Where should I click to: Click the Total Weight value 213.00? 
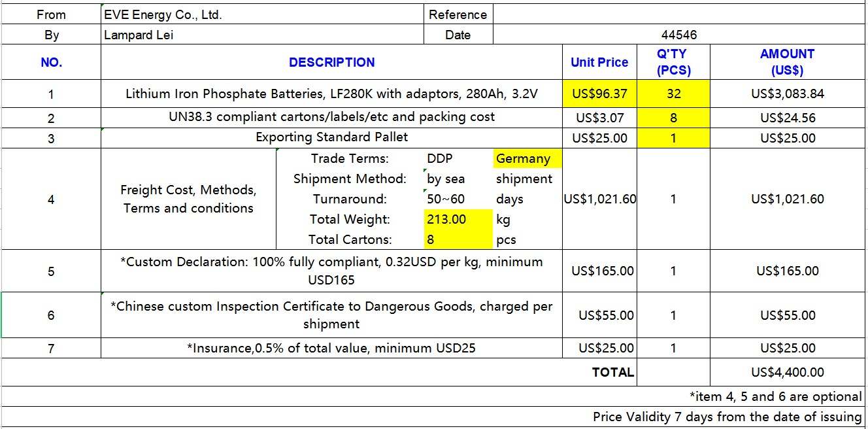458,219
